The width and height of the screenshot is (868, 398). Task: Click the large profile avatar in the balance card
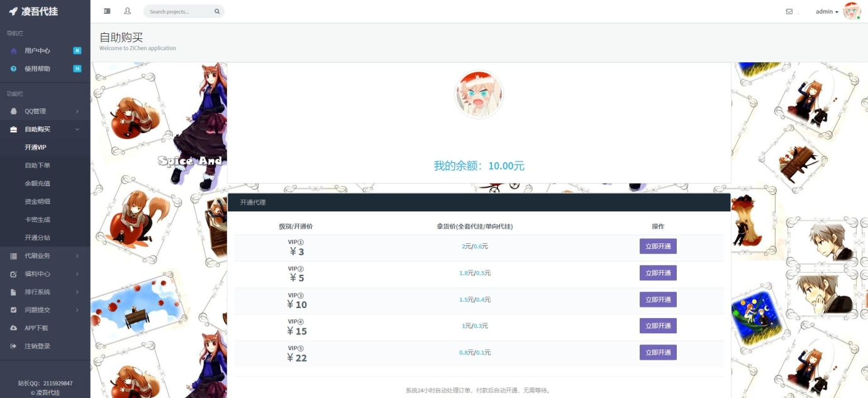479,94
